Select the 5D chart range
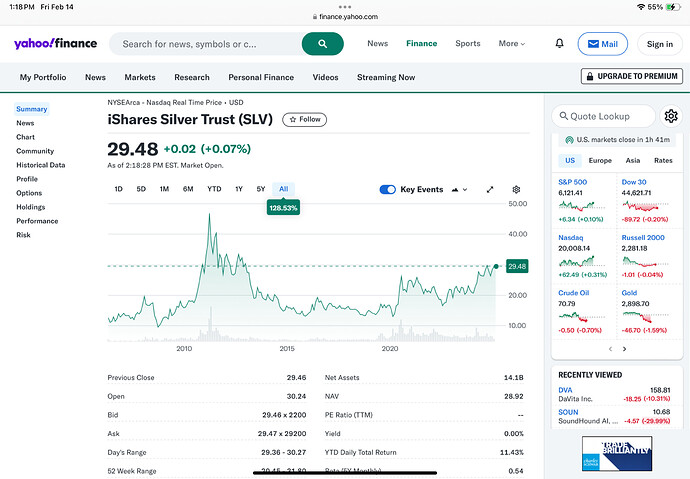This screenshot has width=690, height=479. pos(141,189)
